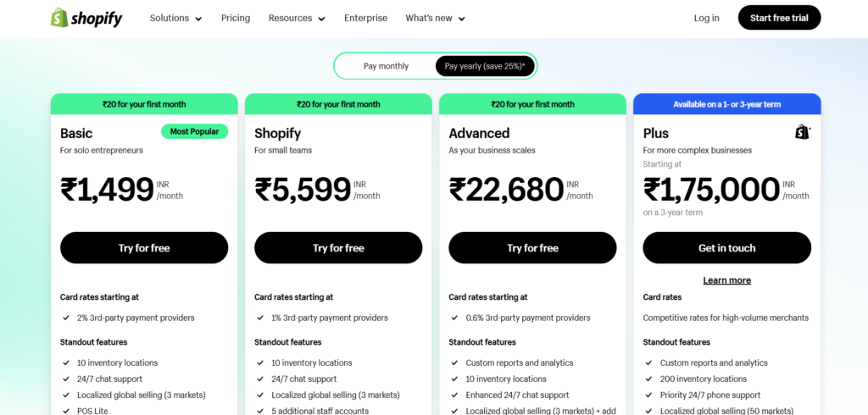The height and width of the screenshot is (415, 868).
Task: Expand the What's new menu
Action: pos(435,19)
